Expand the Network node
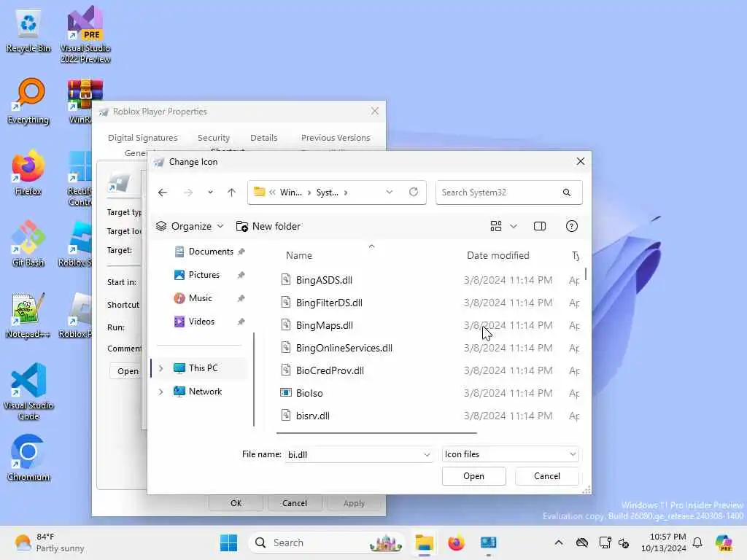 point(161,392)
